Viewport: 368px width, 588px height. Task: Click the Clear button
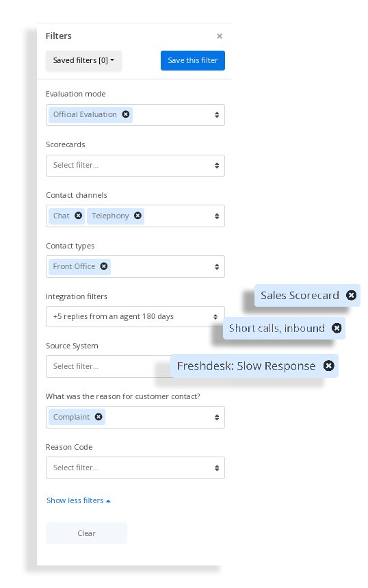click(87, 533)
